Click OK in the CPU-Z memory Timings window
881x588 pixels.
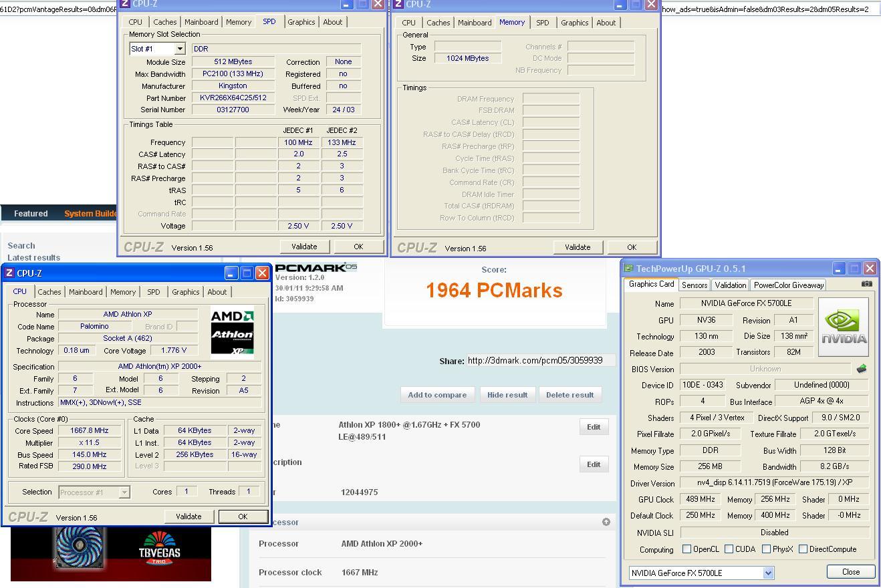[632, 247]
